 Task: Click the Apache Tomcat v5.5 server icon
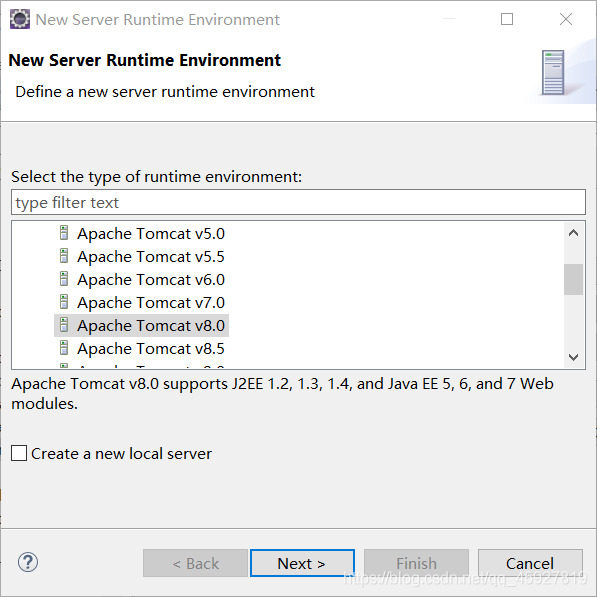pos(64,256)
